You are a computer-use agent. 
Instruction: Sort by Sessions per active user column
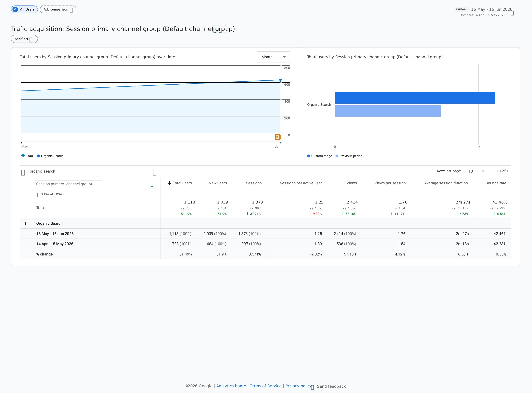pos(301,183)
